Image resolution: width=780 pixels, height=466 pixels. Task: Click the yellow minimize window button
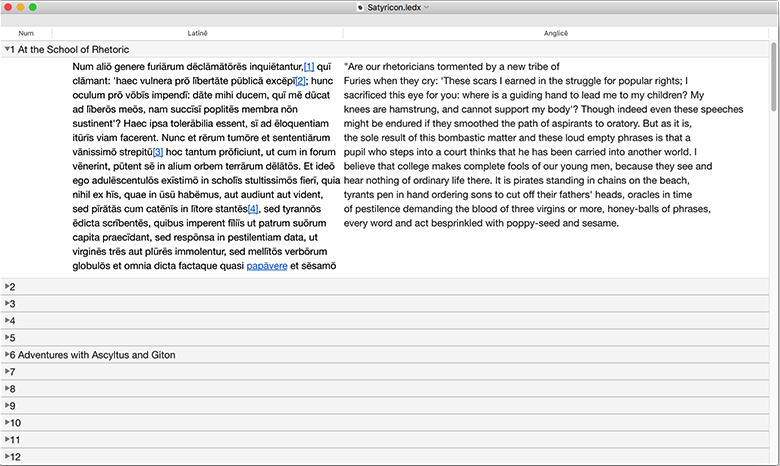(x=20, y=7)
